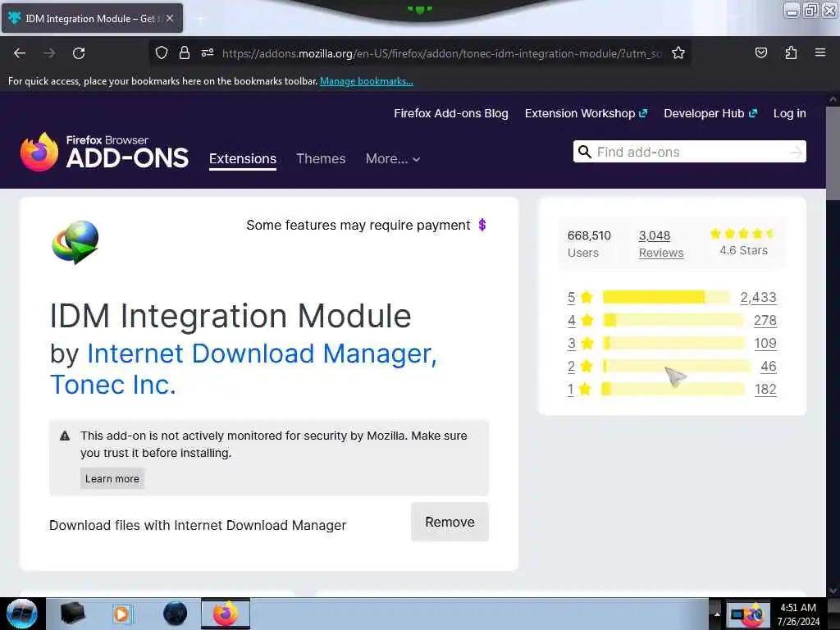Viewport: 840px width, 630px height.
Task: Go back with the browser back arrow
Action: point(20,53)
